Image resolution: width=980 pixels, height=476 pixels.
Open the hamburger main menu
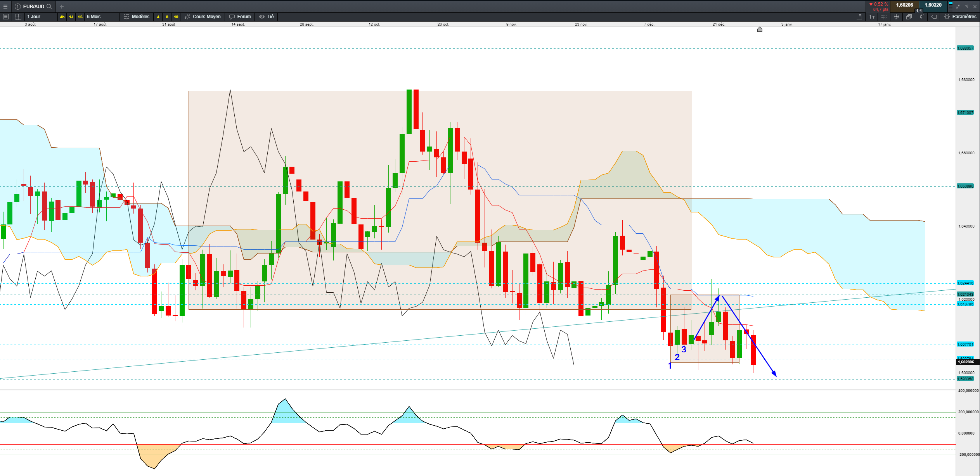[x=5, y=6]
